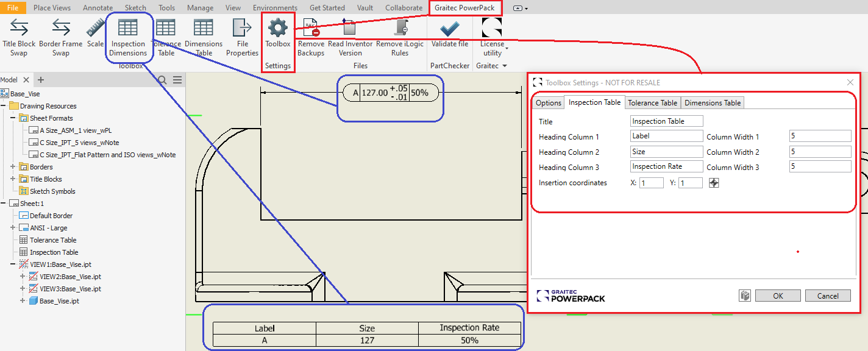Open the Manage ribbon tab

pos(201,8)
